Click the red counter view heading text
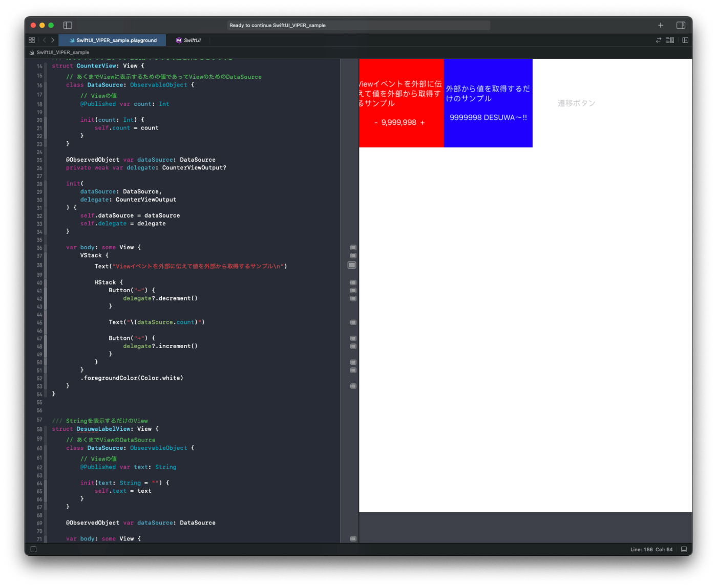 400,94
